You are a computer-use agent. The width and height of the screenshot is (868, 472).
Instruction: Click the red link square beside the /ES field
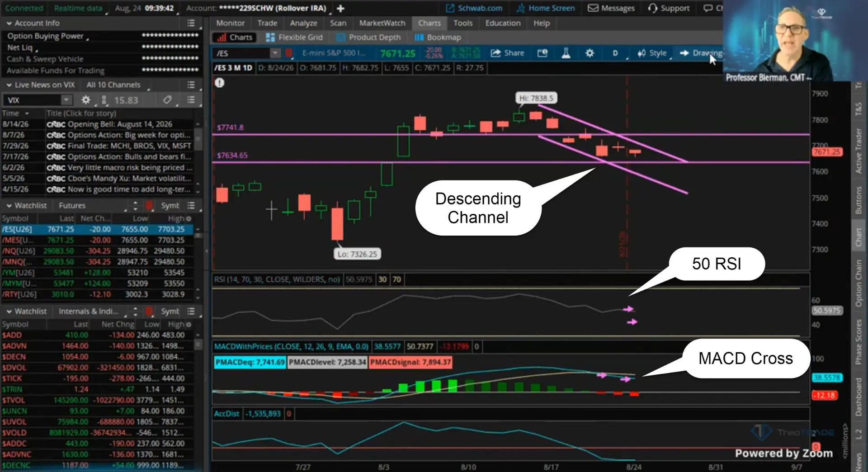(289, 53)
